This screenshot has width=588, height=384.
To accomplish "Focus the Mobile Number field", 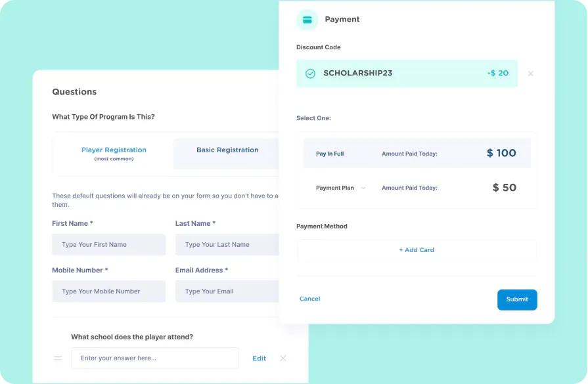I will pyautogui.click(x=109, y=291).
